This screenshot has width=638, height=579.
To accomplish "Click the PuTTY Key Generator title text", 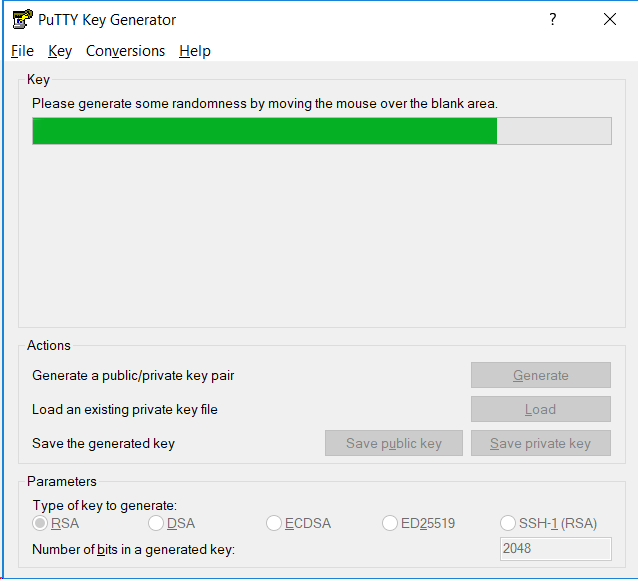I will tap(107, 20).
